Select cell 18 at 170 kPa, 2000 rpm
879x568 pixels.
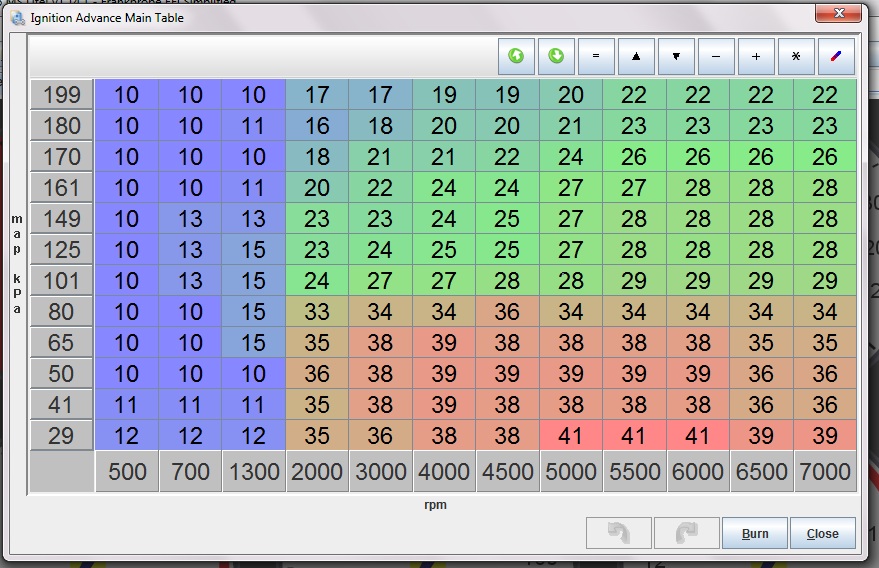click(x=317, y=156)
